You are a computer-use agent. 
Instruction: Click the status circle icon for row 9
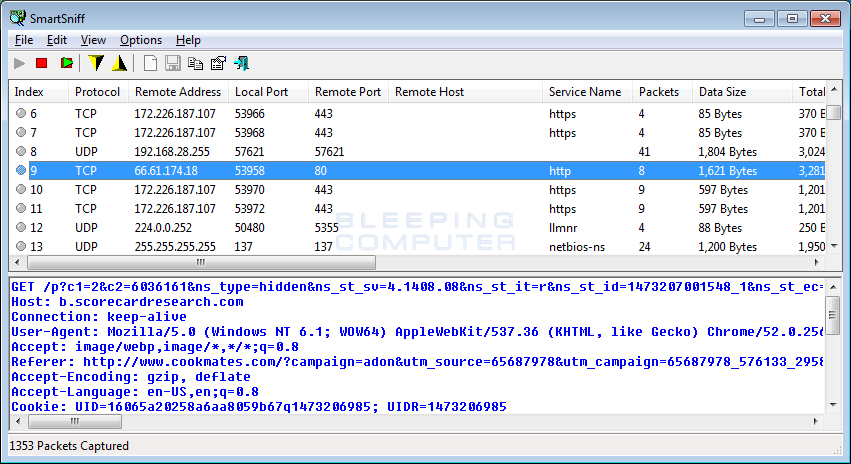pyautogui.click(x=21, y=170)
